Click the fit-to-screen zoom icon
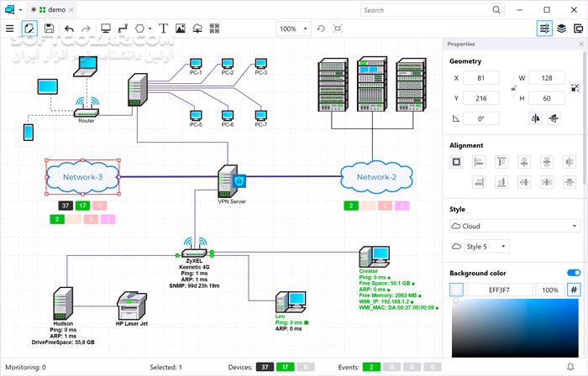The image size is (588, 376). pos(338,29)
